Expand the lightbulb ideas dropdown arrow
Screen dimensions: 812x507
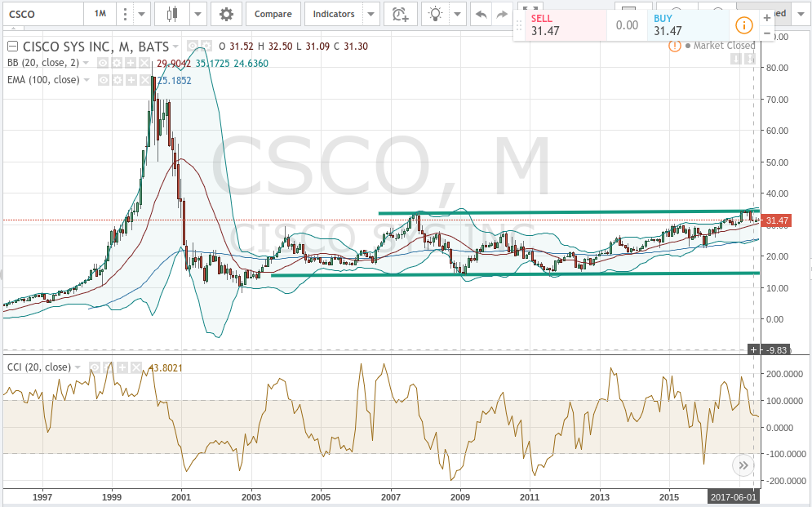pyautogui.click(x=457, y=14)
